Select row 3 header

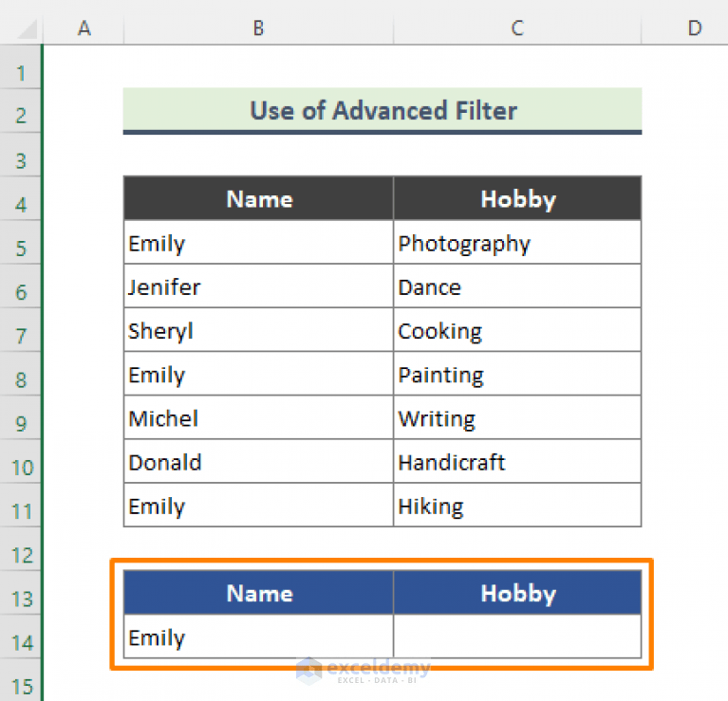point(21,155)
